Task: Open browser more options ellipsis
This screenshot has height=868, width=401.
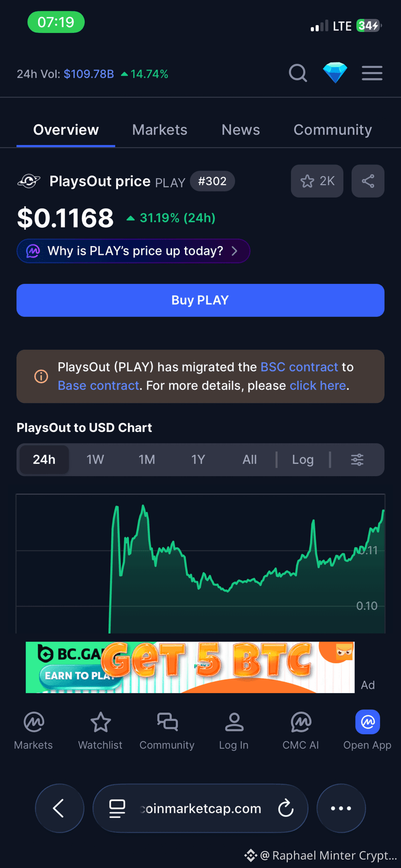Action: (341, 808)
